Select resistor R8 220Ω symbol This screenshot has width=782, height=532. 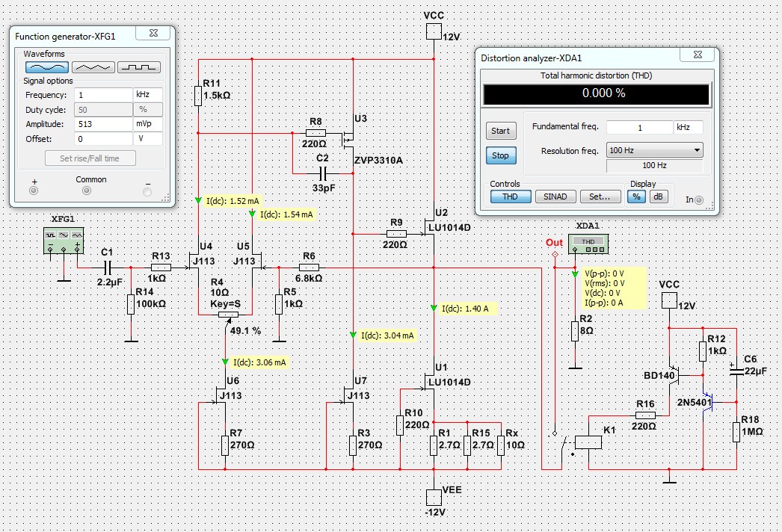315,133
